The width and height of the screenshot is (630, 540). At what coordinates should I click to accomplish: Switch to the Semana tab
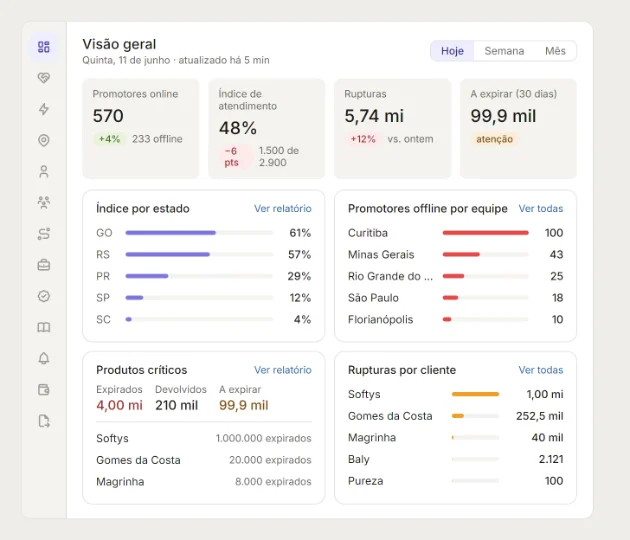(504, 51)
